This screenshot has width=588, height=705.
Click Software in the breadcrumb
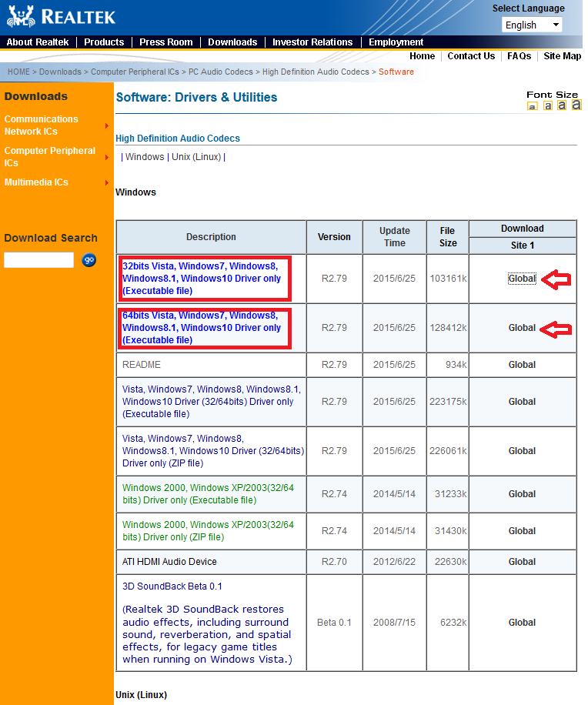click(x=396, y=72)
